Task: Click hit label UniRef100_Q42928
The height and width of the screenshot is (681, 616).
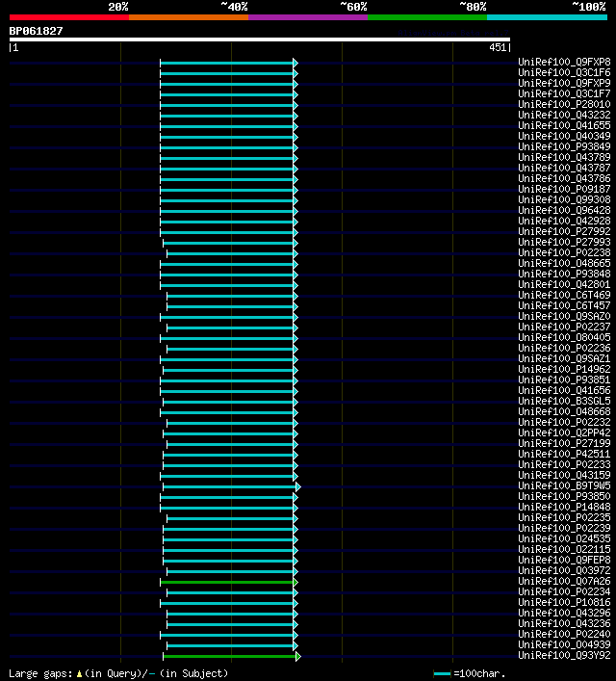Action: [x=564, y=221]
